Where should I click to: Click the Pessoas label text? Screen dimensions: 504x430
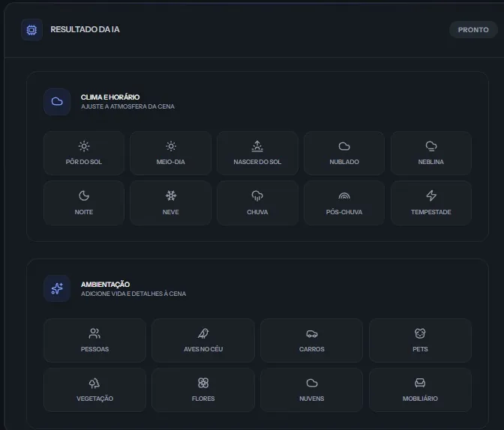coord(94,349)
